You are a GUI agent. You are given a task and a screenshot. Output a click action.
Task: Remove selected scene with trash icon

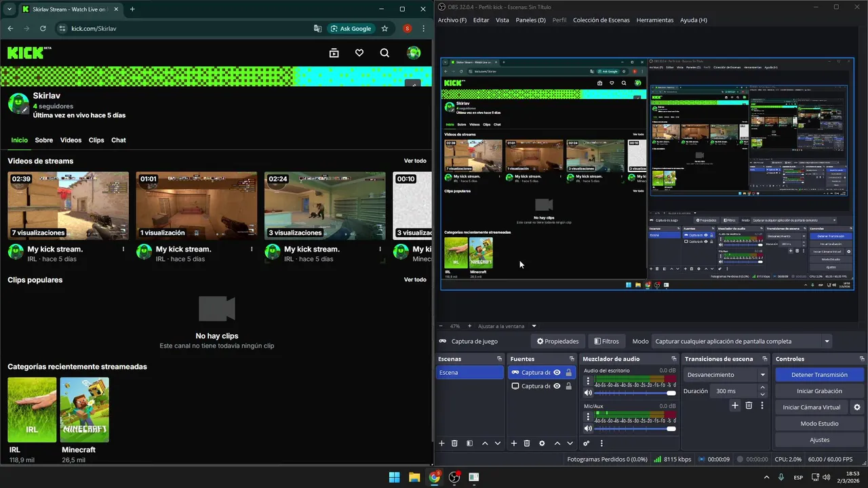454,443
